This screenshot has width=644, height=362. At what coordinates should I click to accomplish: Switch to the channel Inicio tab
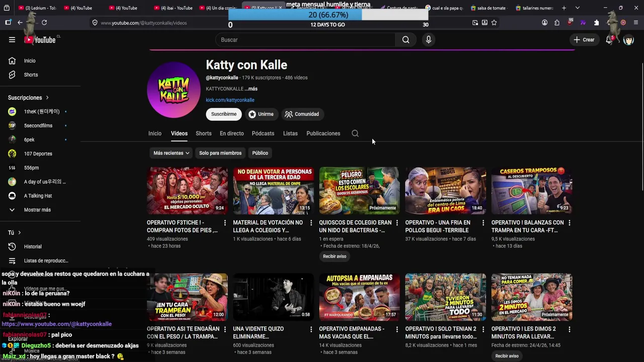[155, 134]
